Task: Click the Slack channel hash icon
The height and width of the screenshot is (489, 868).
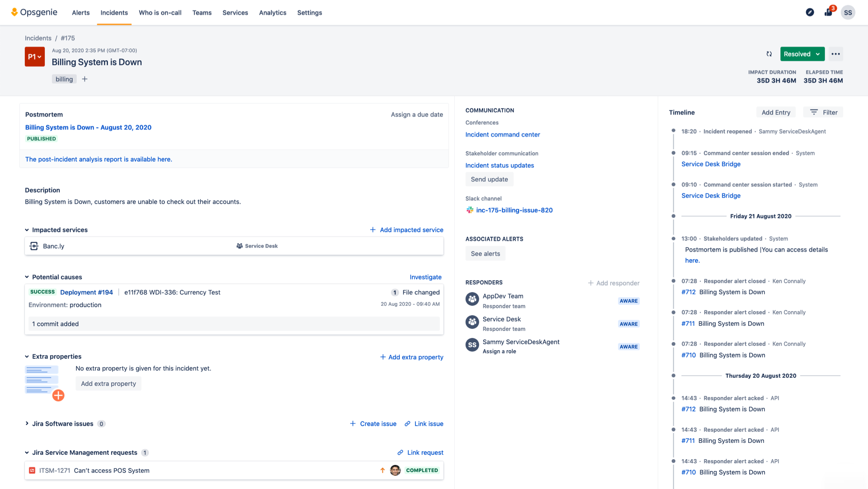Action: pos(469,210)
